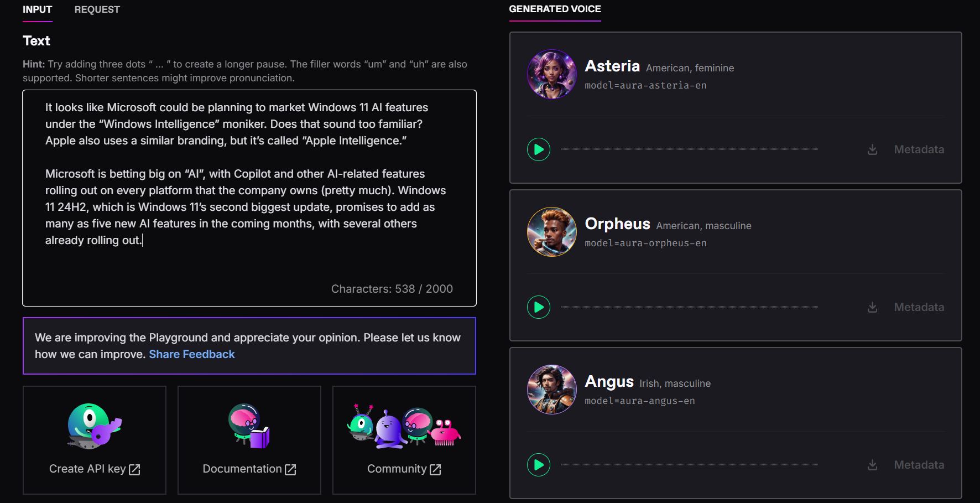980x503 pixels.
Task: Download the Asteria audio file
Action: (872, 149)
